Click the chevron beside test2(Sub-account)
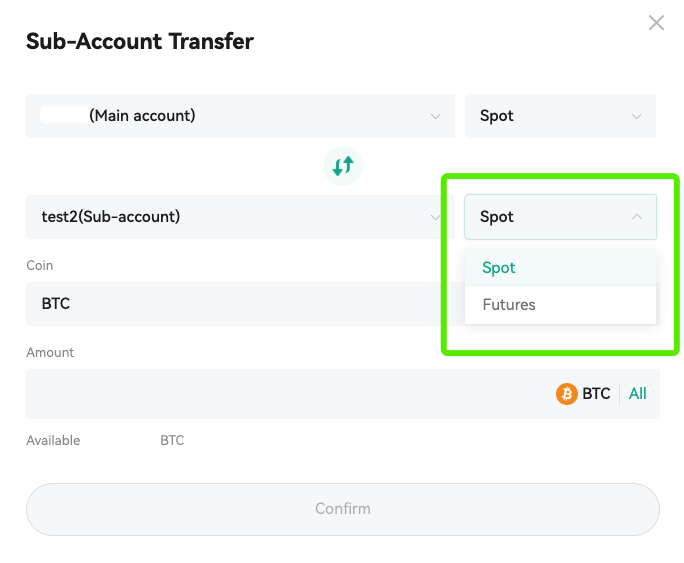684x563 pixels. [x=435, y=217]
